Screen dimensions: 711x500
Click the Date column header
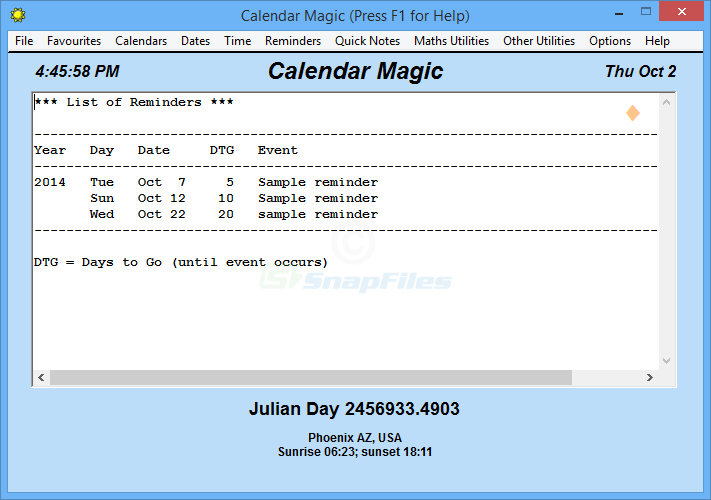coord(154,150)
